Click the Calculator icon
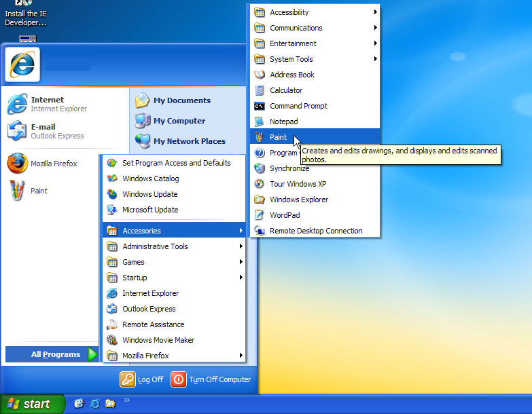This screenshot has height=414, width=532. [x=260, y=90]
